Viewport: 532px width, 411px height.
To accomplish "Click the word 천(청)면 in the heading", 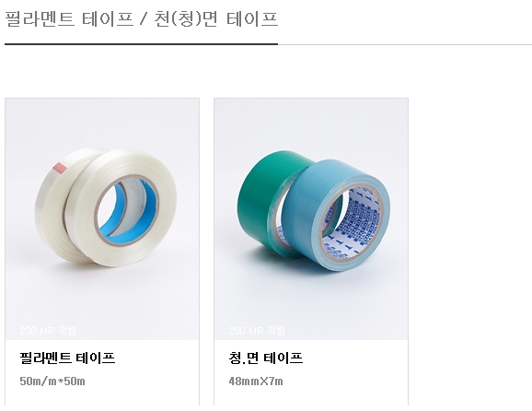I will tap(186, 18).
